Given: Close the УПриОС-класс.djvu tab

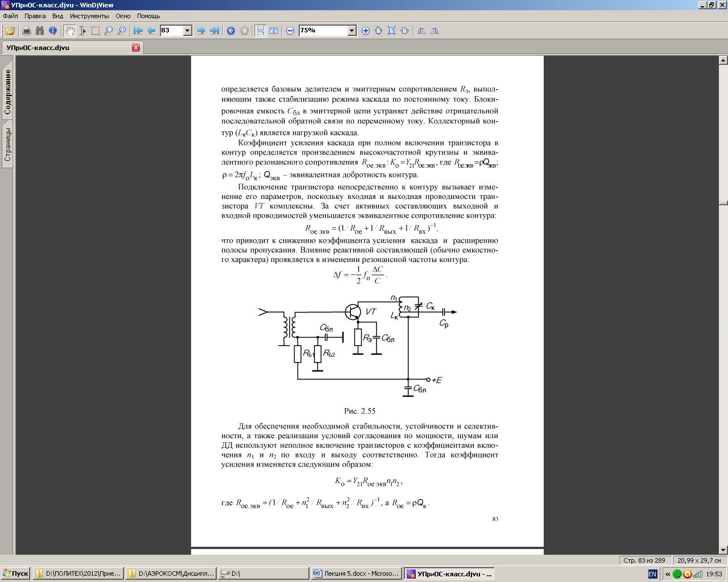Looking at the screenshot, I should (x=136, y=48).
